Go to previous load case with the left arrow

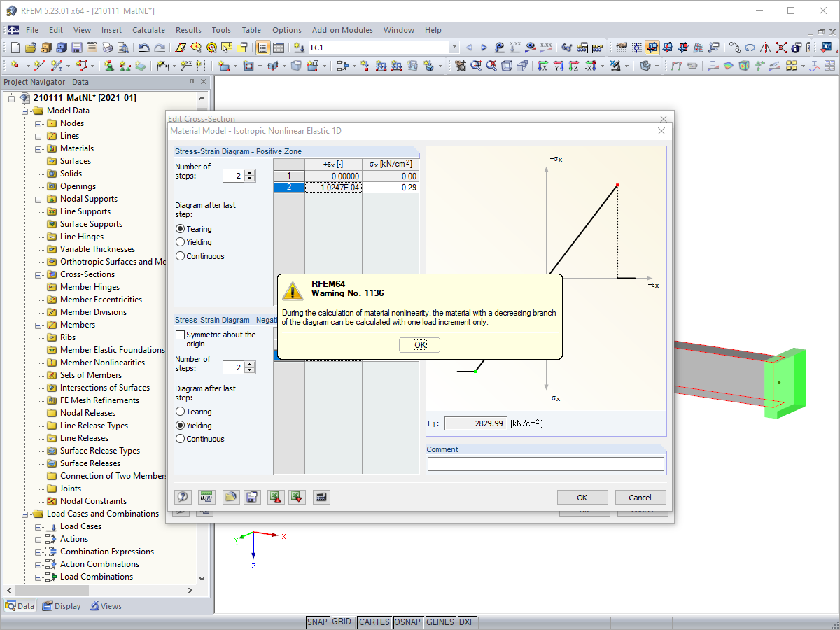point(469,48)
